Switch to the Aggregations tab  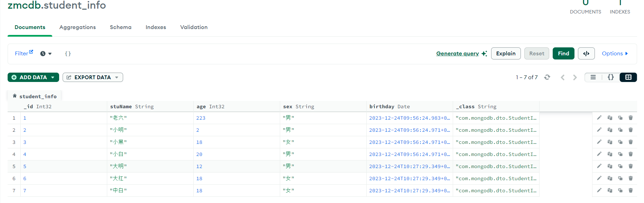point(77,27)
